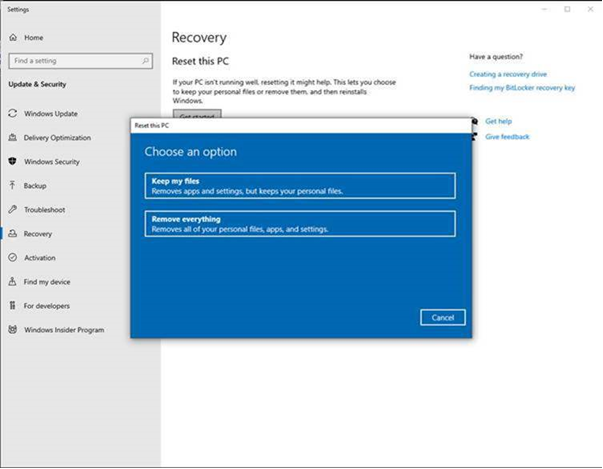This screenshot has height=469, width=603.
Task: Close the Settings window
Action: [x=590, y=9]
